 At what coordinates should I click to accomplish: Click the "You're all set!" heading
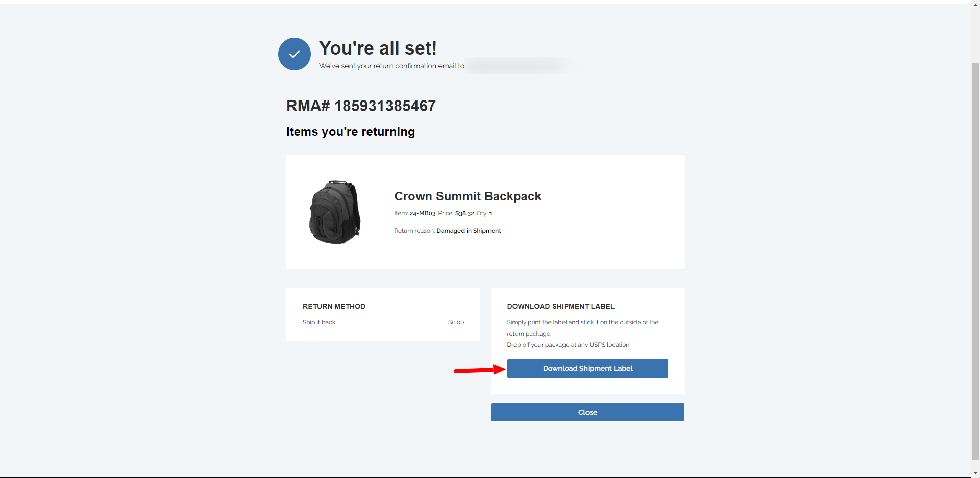point(377,48)
